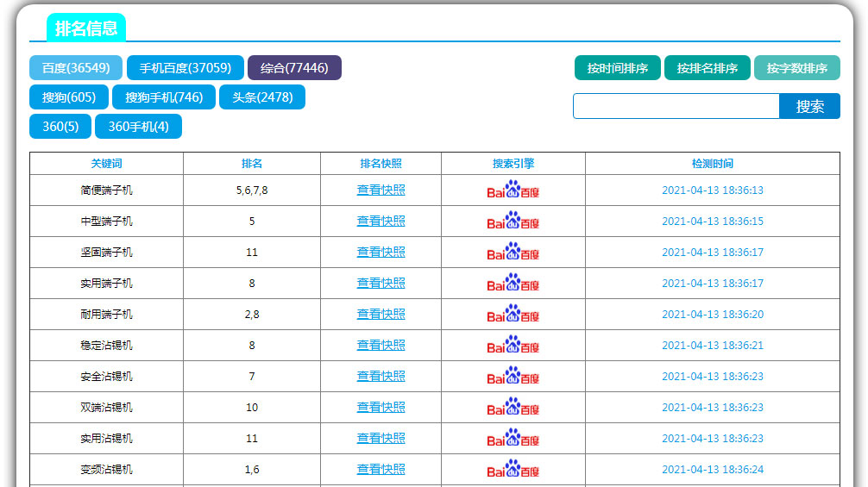The width and height of the screenshot is (868, 487).
Task: Click Baidu logo in 坚固端子机 row
Action: click(x=513, y=252)
